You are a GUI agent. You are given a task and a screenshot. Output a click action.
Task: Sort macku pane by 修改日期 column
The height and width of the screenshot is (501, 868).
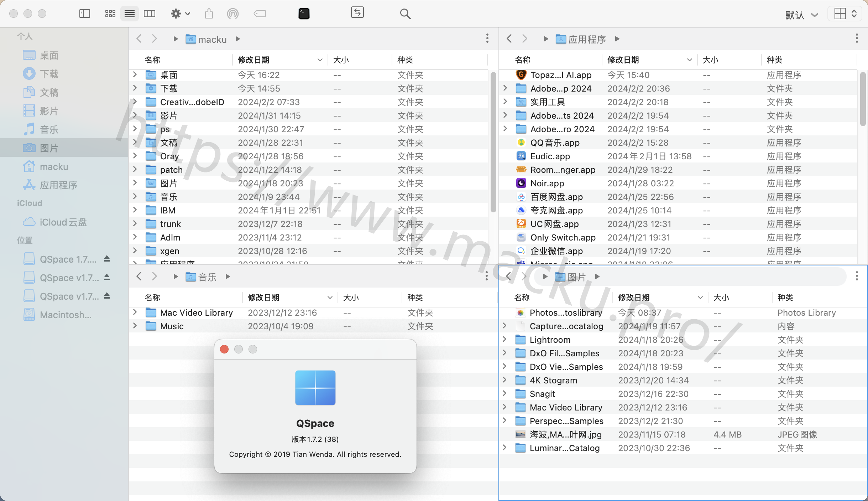[279, 60]
